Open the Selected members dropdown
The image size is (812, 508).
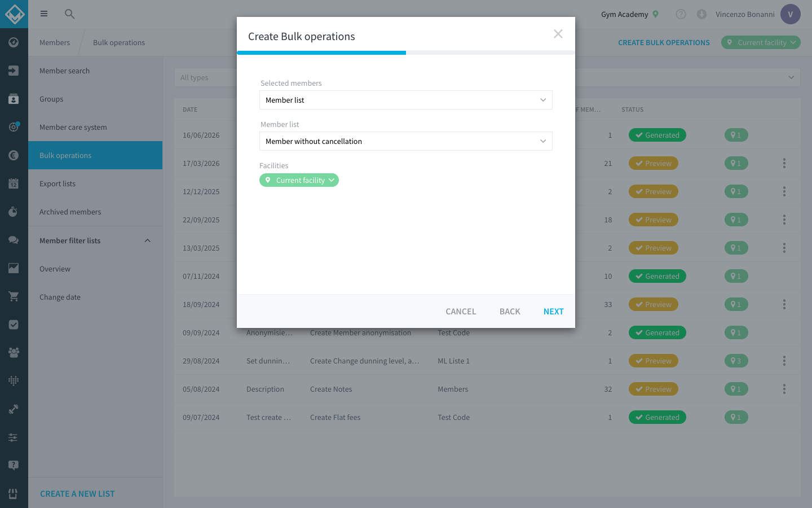pyautogui.click(x=406, y=100)
